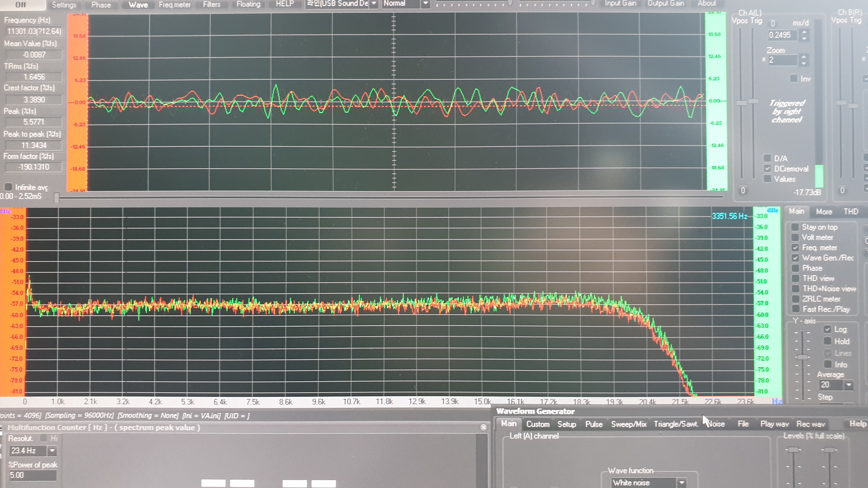868x488 pixels.
Task: Click the Off button
Action: (x=21, y=5)
